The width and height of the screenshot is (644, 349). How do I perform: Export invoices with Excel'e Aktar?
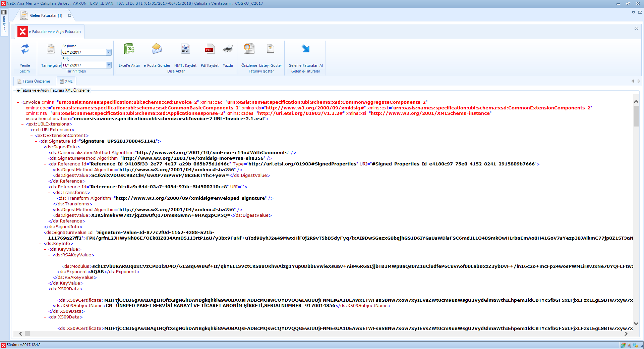pos(129,49)
